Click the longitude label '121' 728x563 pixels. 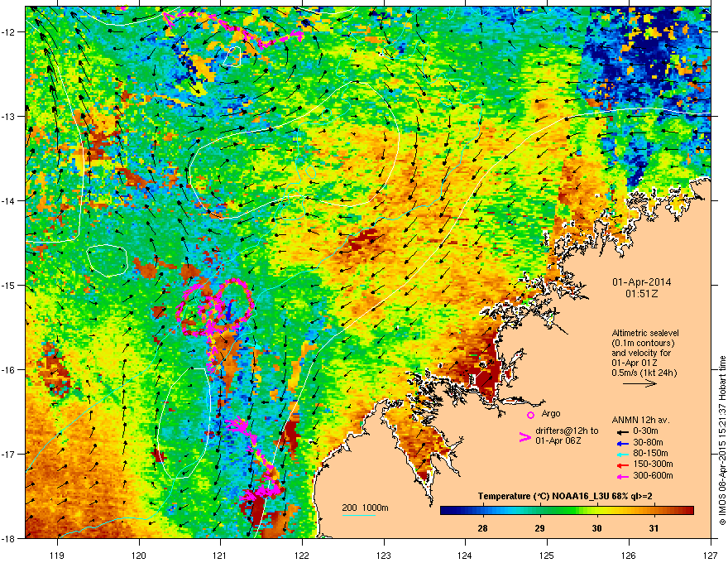(220, 555)
